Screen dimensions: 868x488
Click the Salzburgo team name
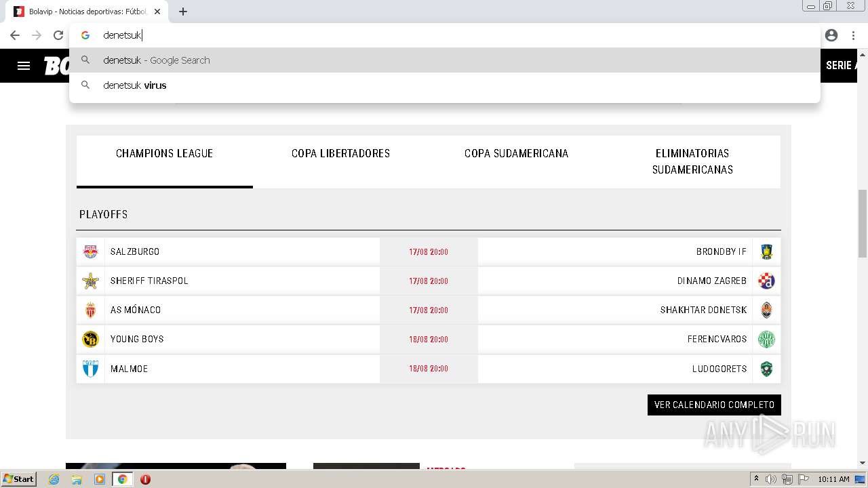point(135,251)
